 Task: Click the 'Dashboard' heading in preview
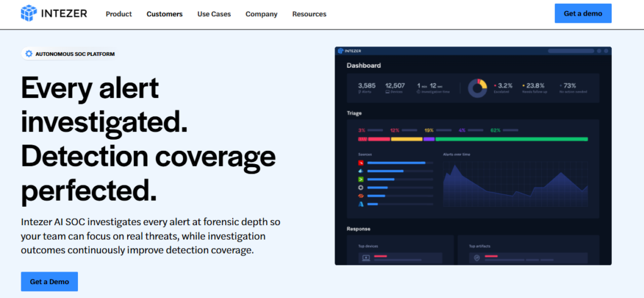point(364,65)
